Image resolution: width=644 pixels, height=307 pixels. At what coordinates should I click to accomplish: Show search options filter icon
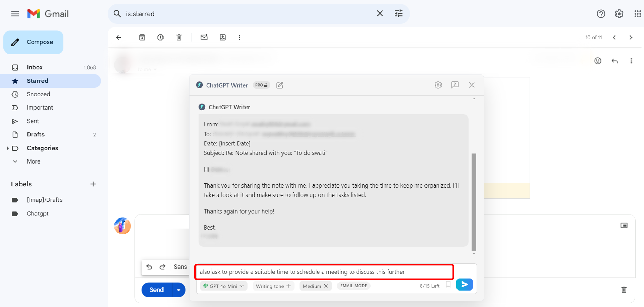[398, 13]
